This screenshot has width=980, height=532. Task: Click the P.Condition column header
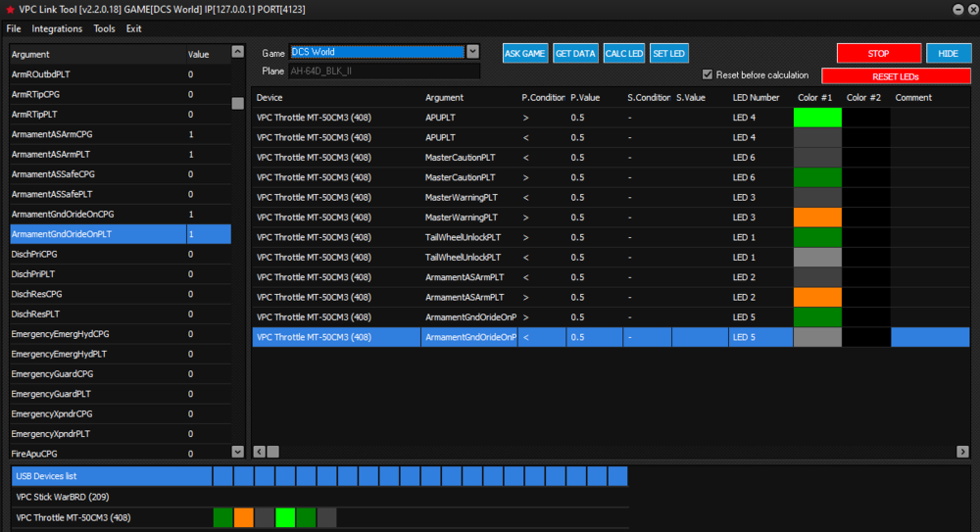[x=543, y=98]
